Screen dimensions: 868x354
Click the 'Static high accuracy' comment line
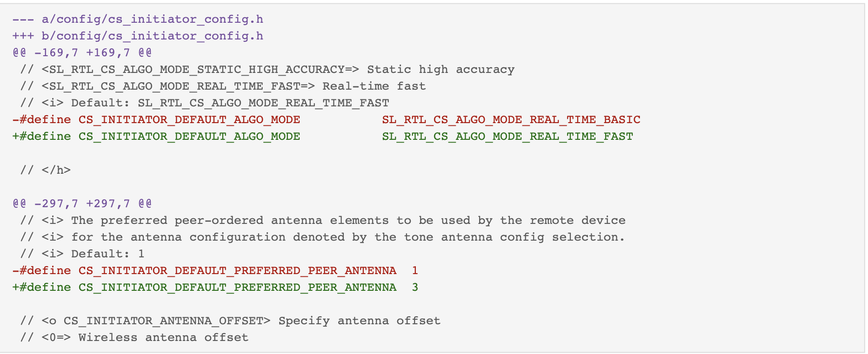(x=267, y=69)
